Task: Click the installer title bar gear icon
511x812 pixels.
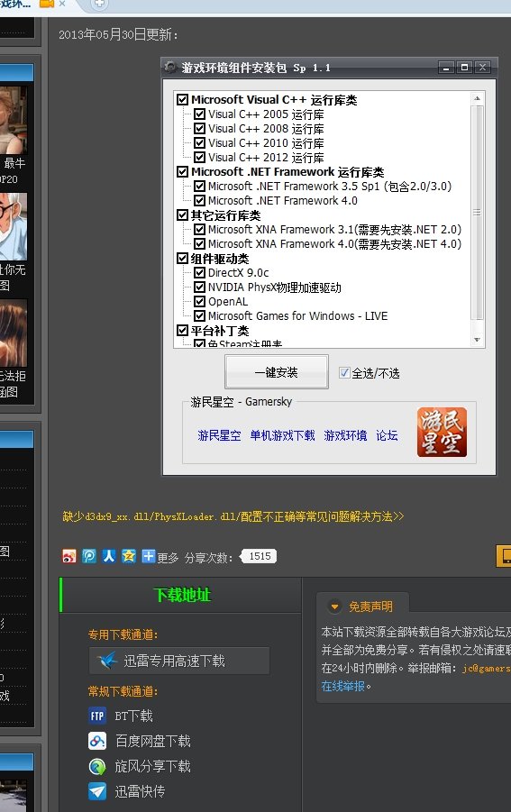Action: (169, 68)
